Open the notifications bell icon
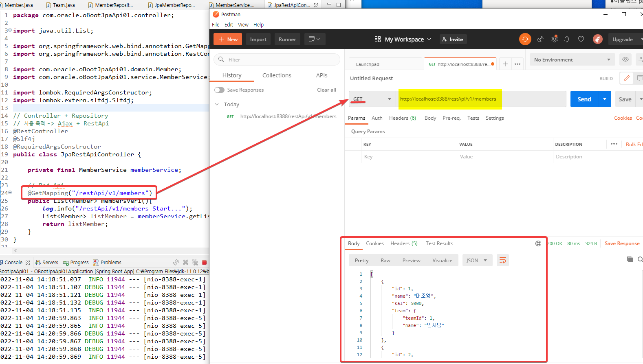 pyautogui.click(x=567, y=39)
